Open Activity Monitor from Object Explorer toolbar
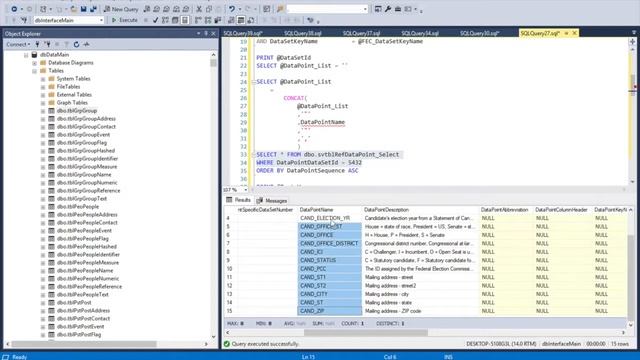 click(87, 44)
